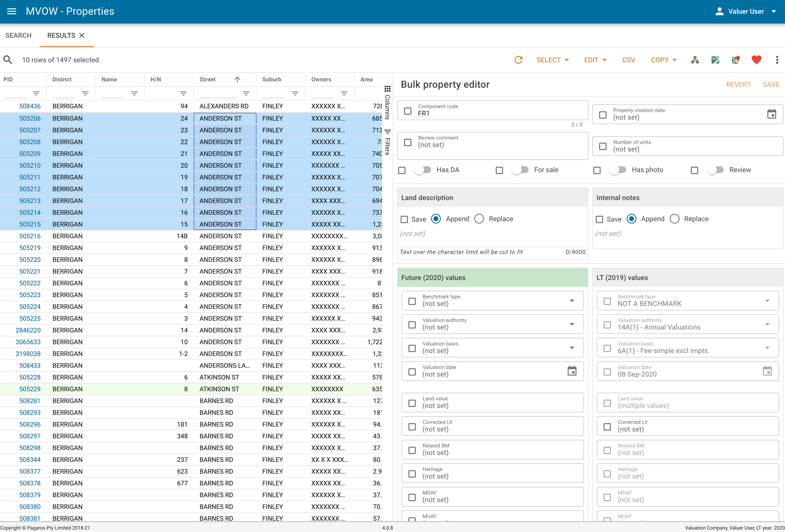Tick Future Land value checkbox
This screenshot has height=532, width=785.
point(412,403)
